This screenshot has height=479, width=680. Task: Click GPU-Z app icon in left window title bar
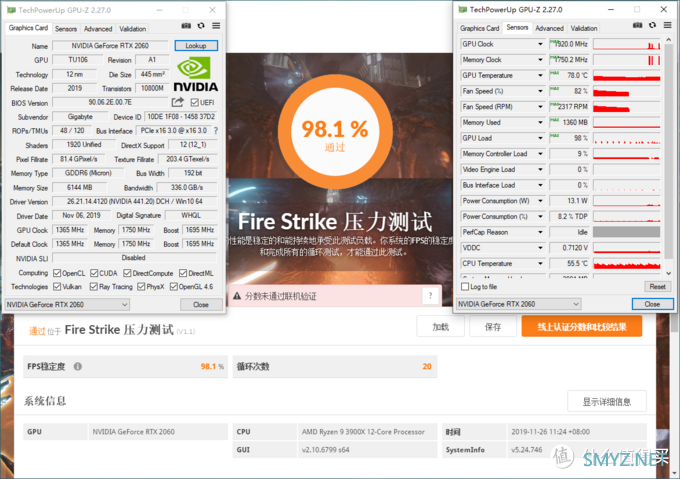(x=11, y=10)
